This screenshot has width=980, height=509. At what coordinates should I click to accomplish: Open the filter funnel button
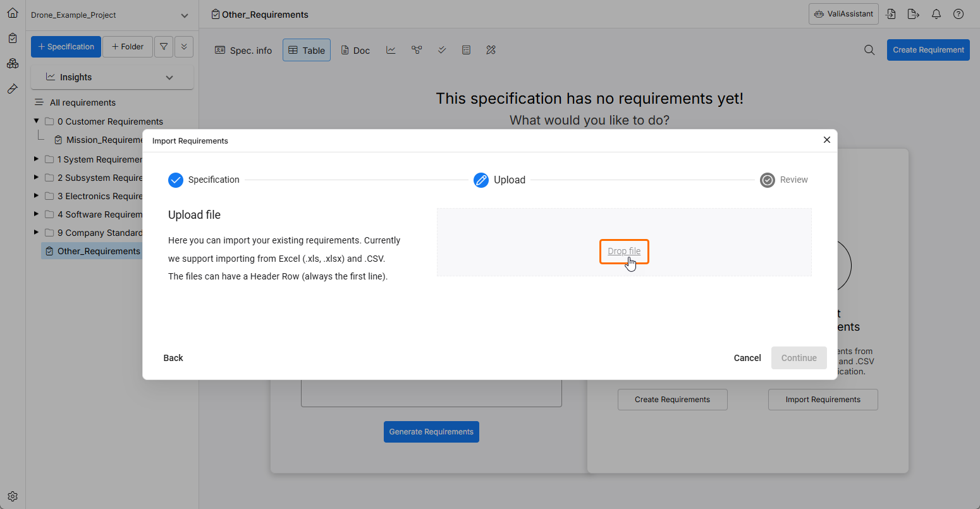pyautogui.click(x=164, y=47)
